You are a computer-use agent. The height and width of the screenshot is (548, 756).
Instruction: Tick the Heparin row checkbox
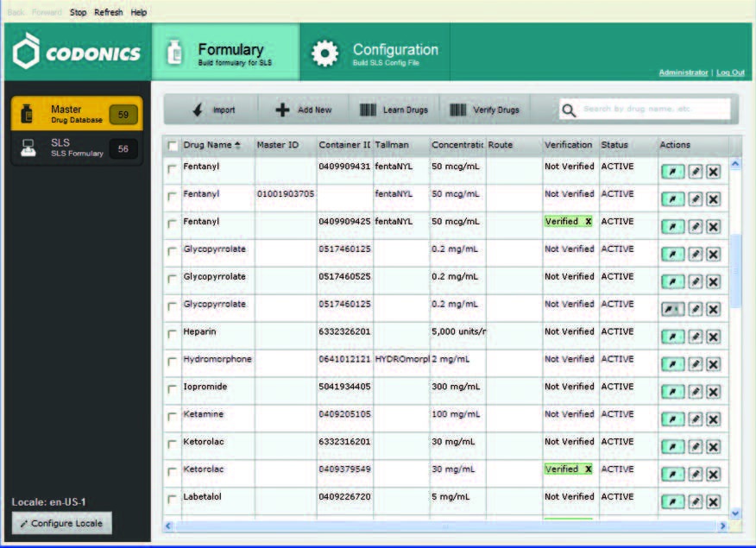172,333
